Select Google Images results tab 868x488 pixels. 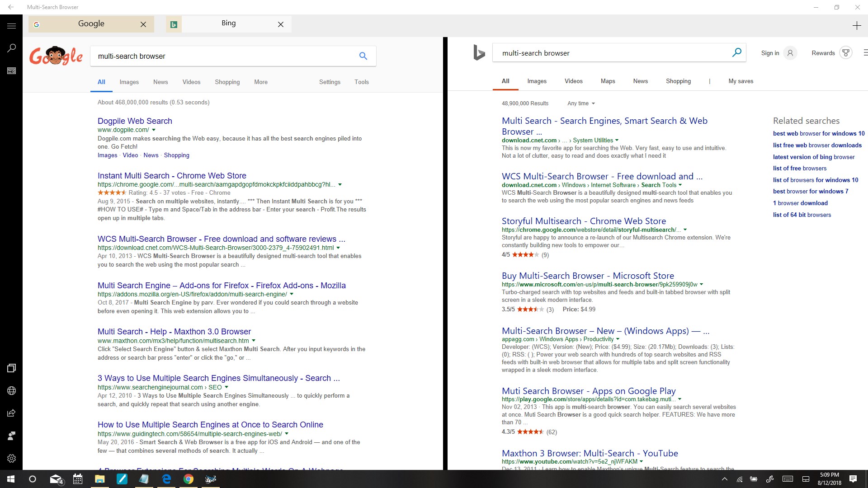(129, 82)
